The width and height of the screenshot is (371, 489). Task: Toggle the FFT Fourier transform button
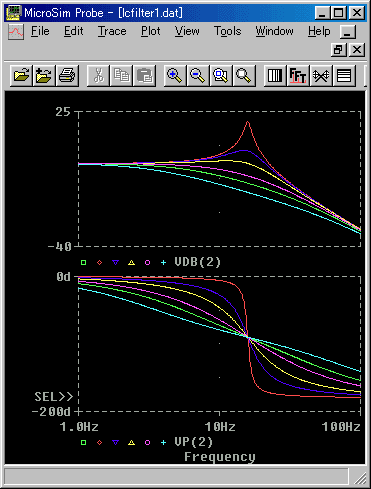(x=298, y=76)
